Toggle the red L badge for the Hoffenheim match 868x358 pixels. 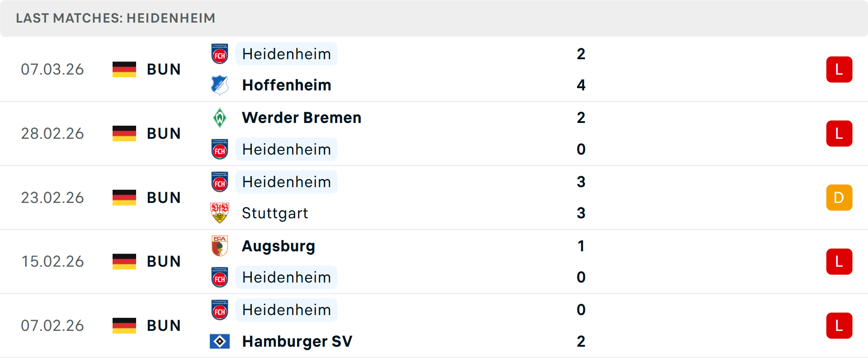tap(840, 69)
